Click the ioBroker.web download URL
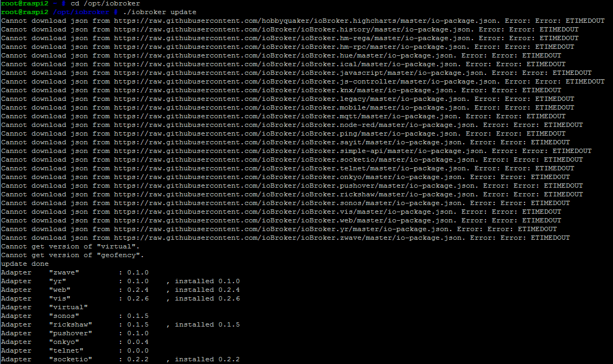This screenshot has width=613, height=364. pos(283,220)
